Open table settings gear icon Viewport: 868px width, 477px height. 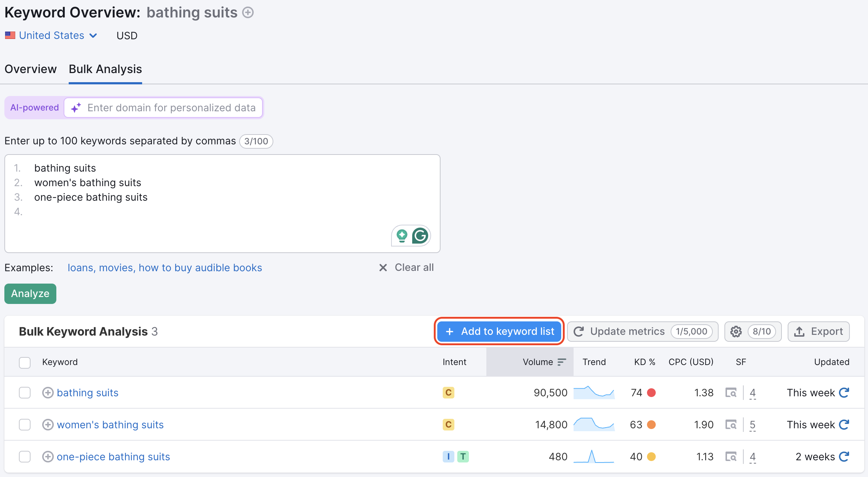tap(736, 332)
